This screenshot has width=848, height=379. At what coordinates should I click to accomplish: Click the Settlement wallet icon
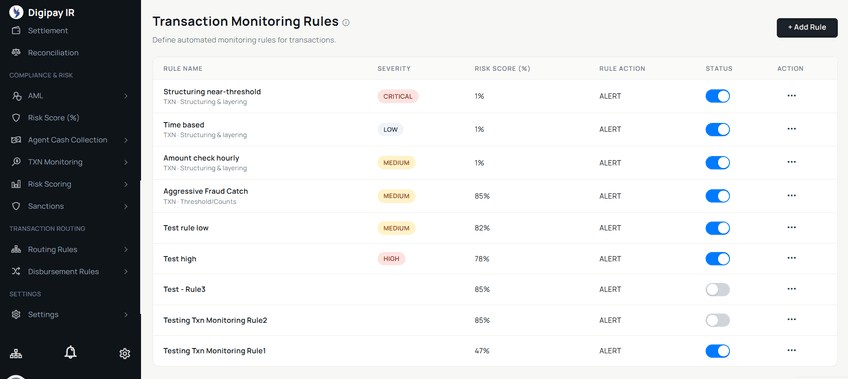tap(16, 31)
